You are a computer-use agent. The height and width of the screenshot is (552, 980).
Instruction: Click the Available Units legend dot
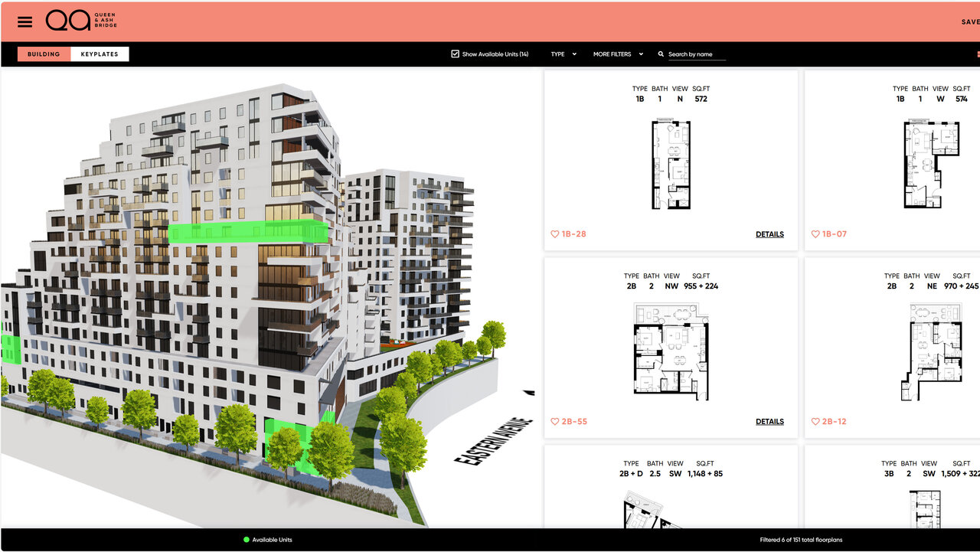point(247,540)
